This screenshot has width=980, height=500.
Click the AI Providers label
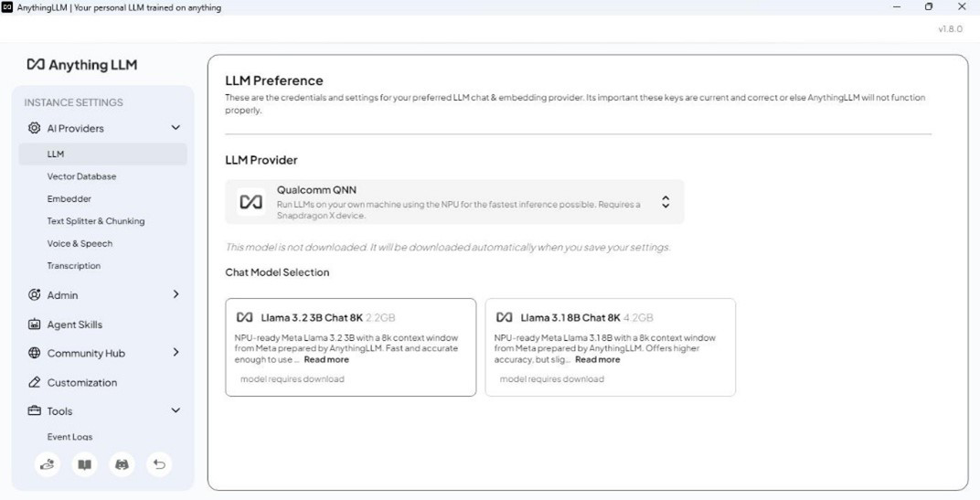click(x=76, y=128)
